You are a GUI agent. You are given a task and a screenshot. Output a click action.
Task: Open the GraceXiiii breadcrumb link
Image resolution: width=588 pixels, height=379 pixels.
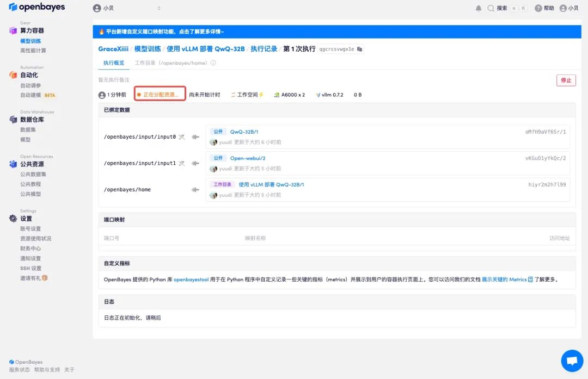(x=113, y=49)
